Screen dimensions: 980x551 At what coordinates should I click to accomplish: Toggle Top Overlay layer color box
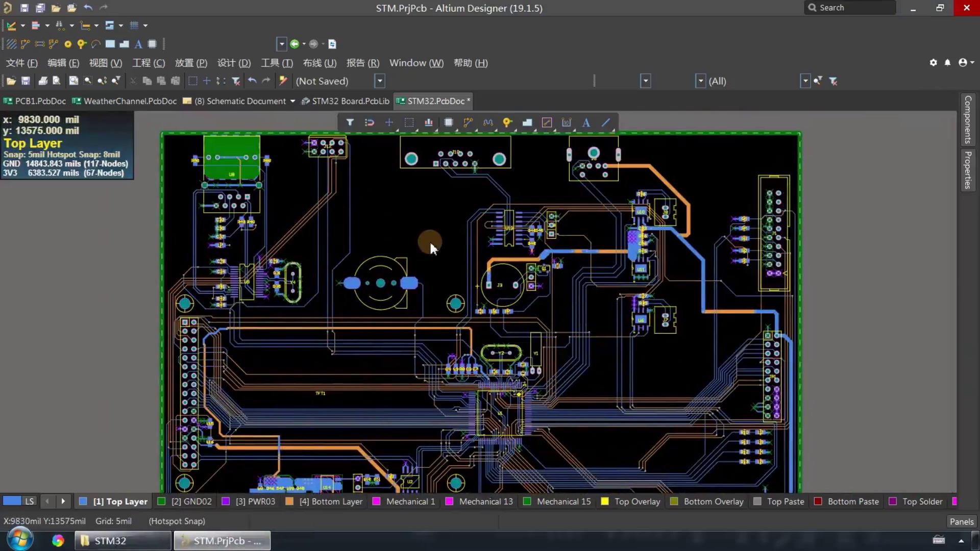(605, 502)
